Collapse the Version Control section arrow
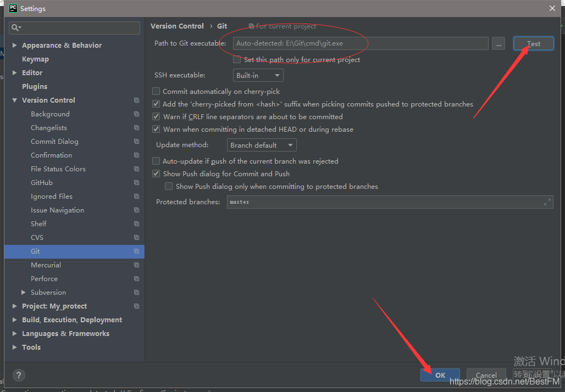 click(x=14, y=100)
